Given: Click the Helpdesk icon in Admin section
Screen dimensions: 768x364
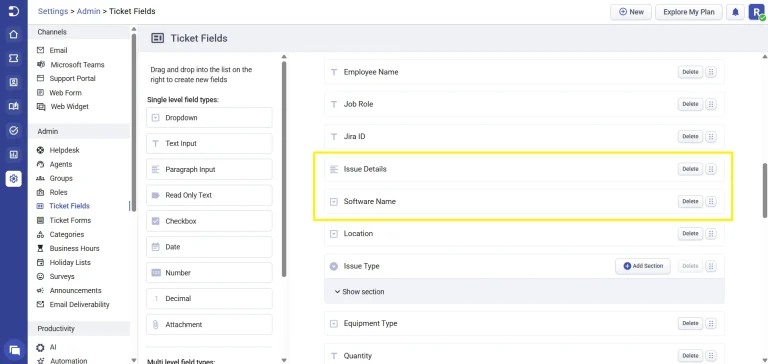Looking at the screenshot, I should click(41, 150).
